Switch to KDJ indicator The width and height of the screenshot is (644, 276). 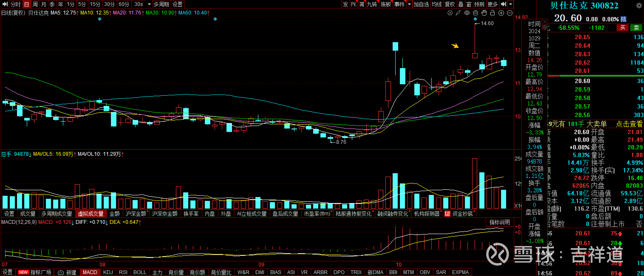pyautogui.click(x=108, y=272)
